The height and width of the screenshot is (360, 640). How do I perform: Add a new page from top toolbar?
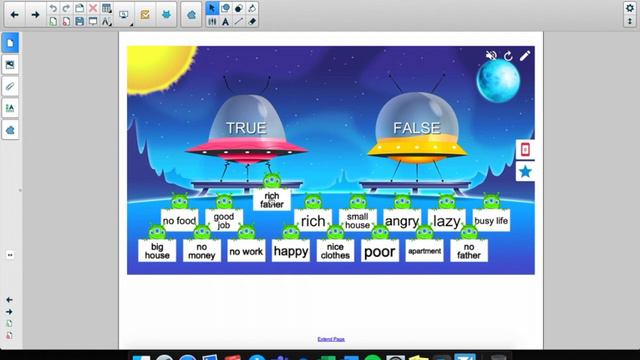(x=53, y=22)
